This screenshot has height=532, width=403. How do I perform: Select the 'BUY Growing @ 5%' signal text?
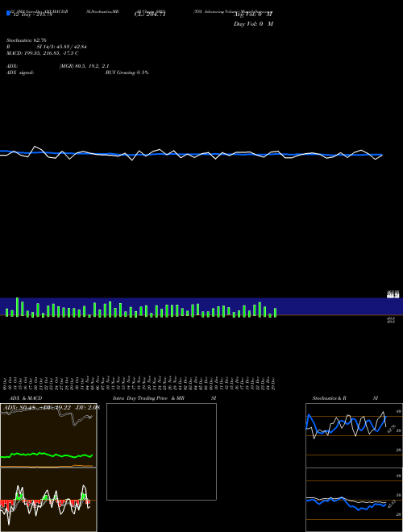click(127, 73)
